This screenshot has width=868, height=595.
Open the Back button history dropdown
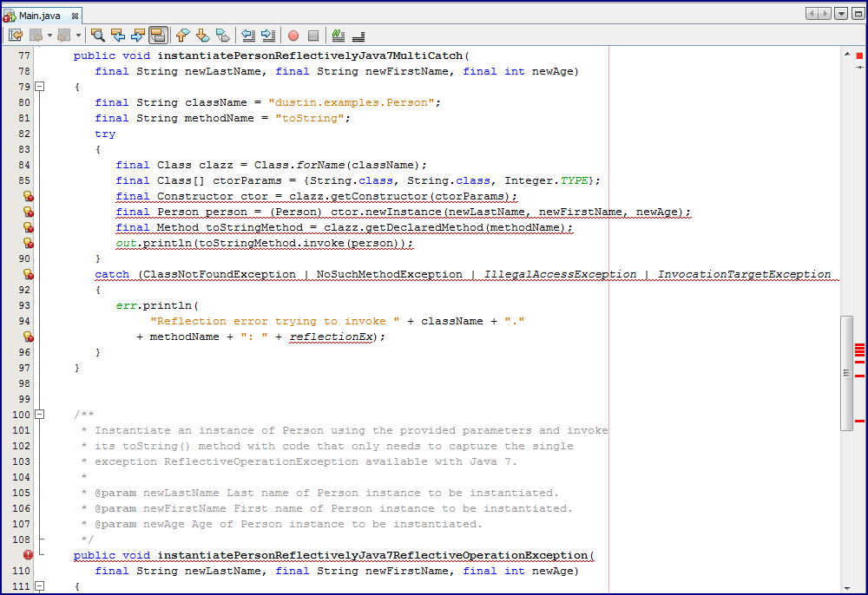click(x=49, y=36)
